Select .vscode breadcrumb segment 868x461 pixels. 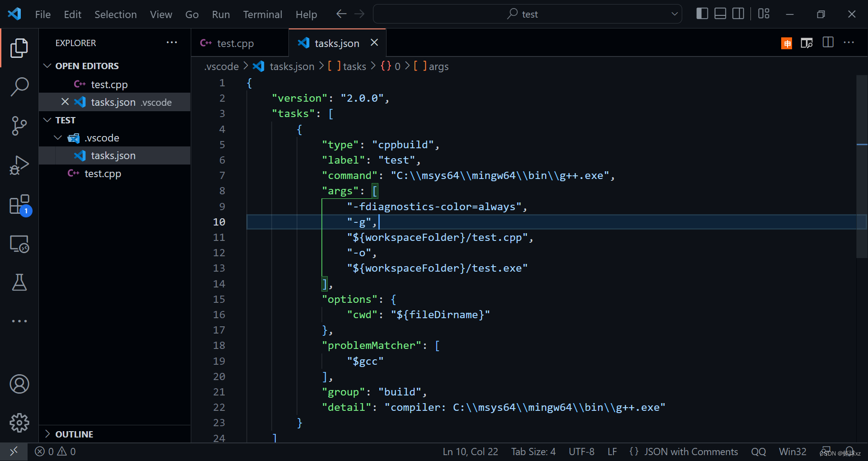tap(221, 66)
